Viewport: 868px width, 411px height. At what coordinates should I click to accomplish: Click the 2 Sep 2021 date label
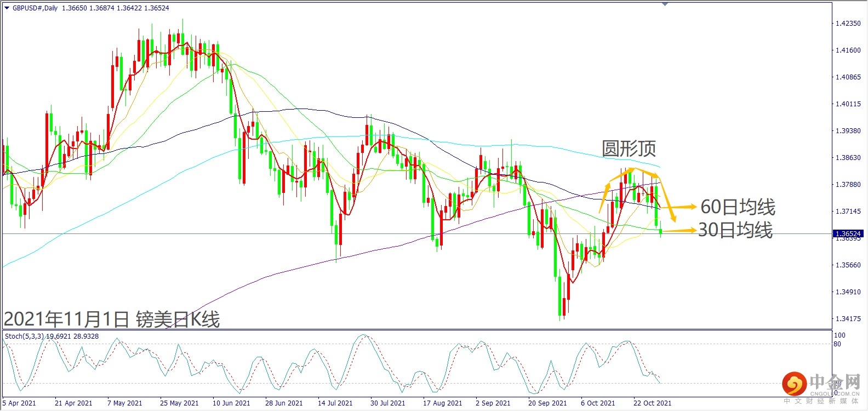[493, 403]
